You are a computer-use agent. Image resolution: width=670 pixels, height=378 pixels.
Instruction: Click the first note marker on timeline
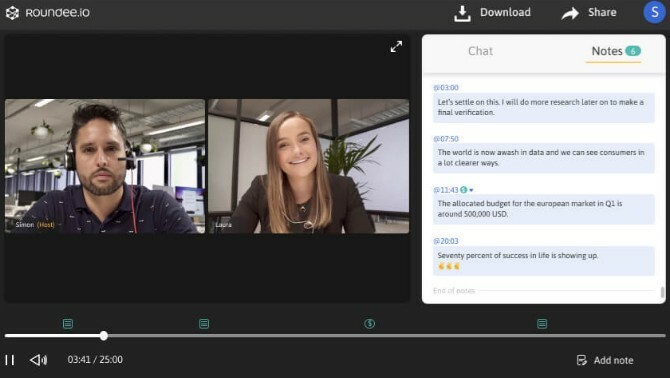click(68, 324)
